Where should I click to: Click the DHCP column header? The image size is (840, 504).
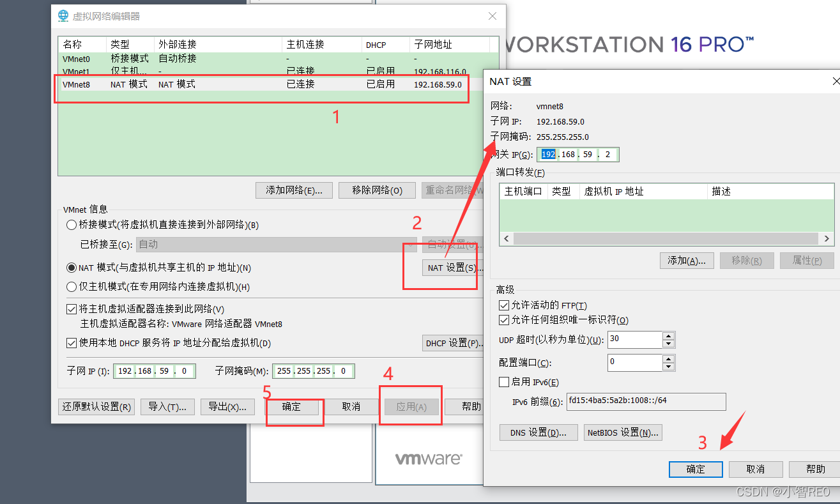point(386,45)
